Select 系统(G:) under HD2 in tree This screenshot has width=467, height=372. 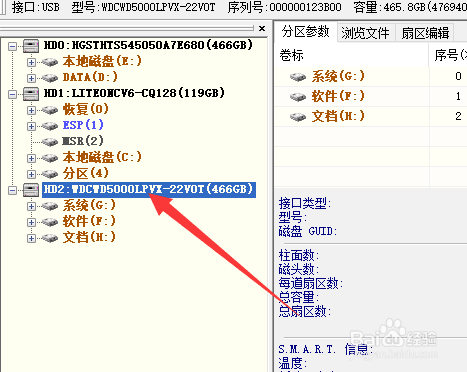(89, 205)
